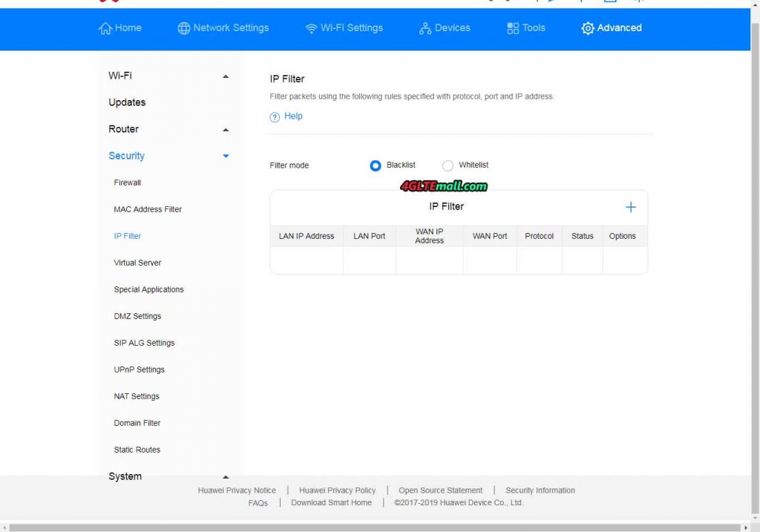Select the Network Settings globe icon
Screen dimensions: 760x532
182,27
